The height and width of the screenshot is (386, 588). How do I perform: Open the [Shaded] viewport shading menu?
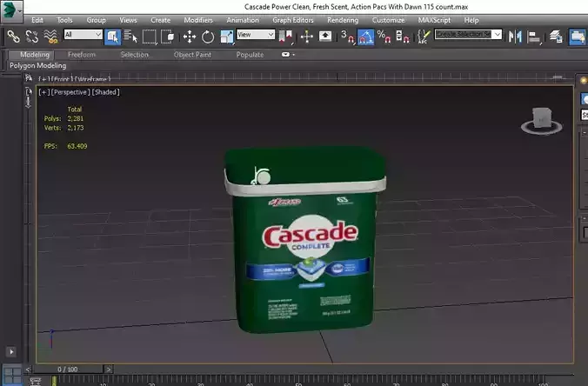tap(106, 92)
